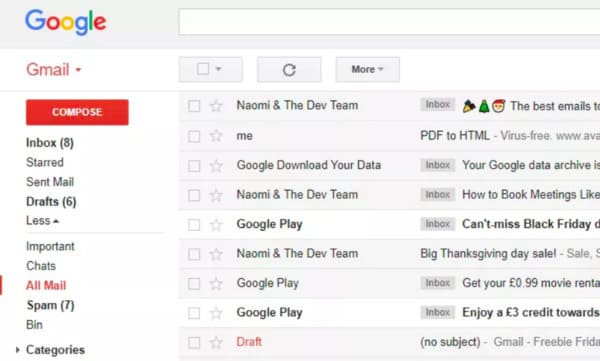The width and height of the screenshot is (600, 361).
Task: Tick checkbox for How to Book Meetings email
Action: (x=194, y=195)
